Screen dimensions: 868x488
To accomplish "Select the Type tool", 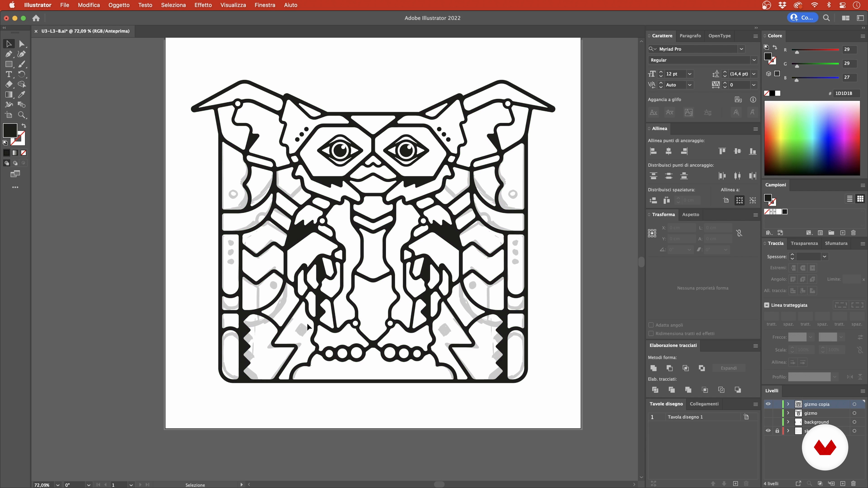I will click(x=9, y=74).
